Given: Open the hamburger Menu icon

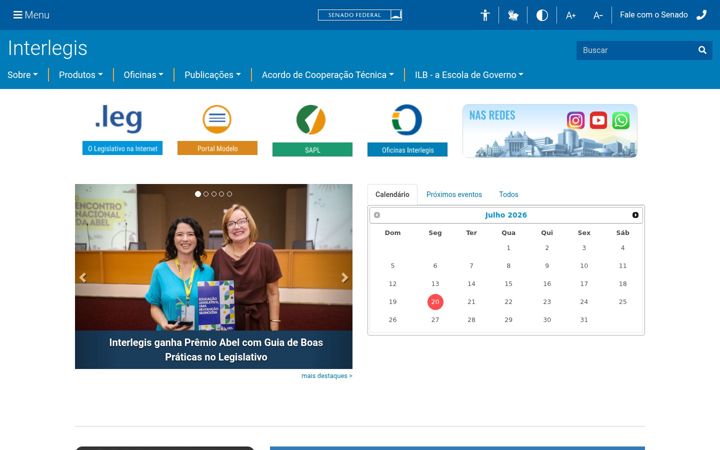Looking at the screenshot, I should click(x=18, y=15).
